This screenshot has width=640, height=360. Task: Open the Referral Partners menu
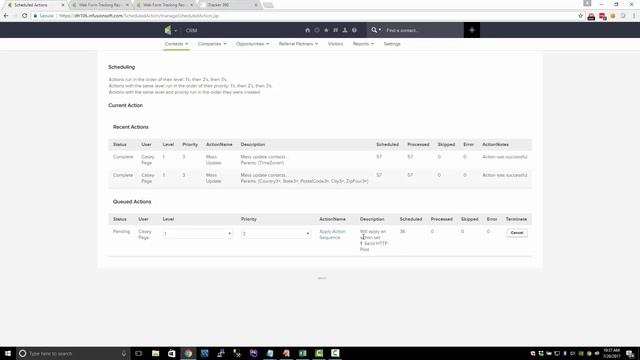coord(298,44)
